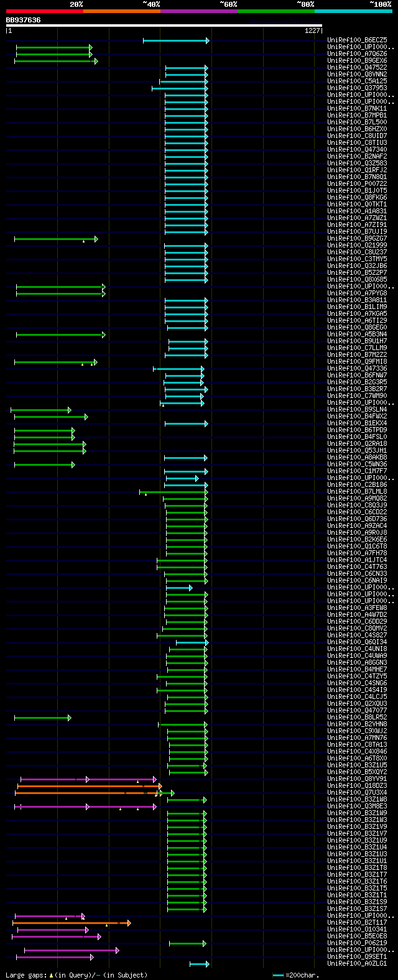
Task: Click the cyan ~100% identity legend segment
Action: [x=353, y=11]
